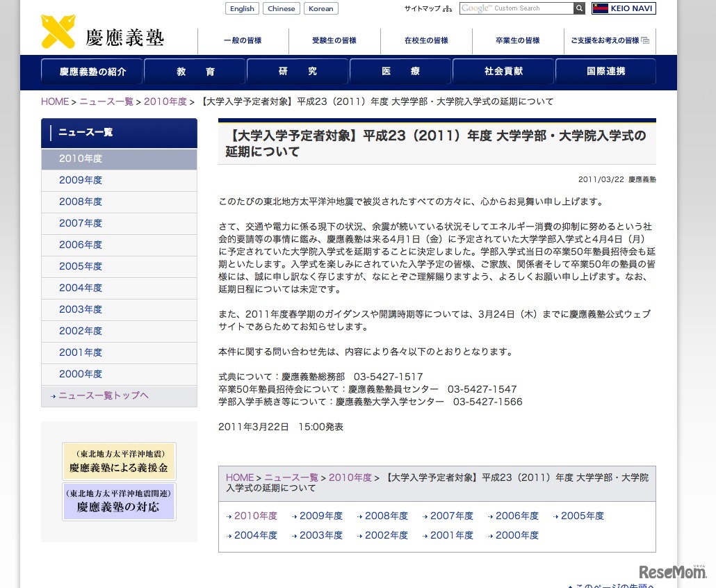Click the sitemap icon beside サイトマップ
This screenshot has height=588, width=716.
[448, 9]
